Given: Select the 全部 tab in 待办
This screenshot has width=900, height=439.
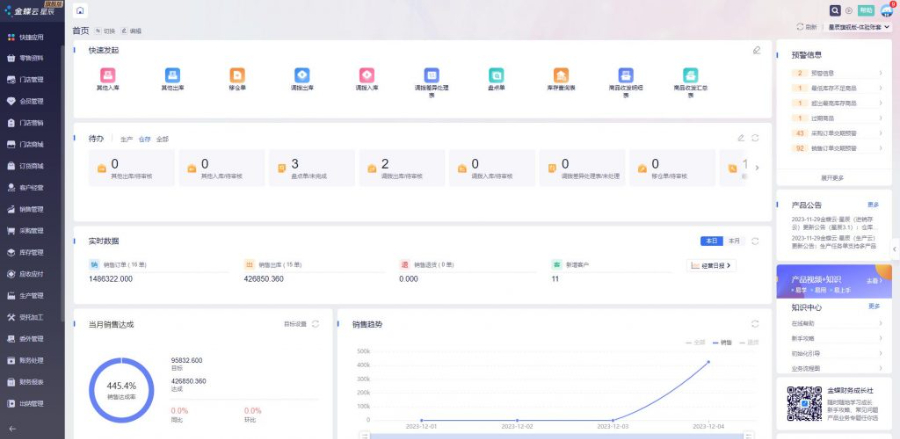Looking at the screenshot, I should coord(162,138).
